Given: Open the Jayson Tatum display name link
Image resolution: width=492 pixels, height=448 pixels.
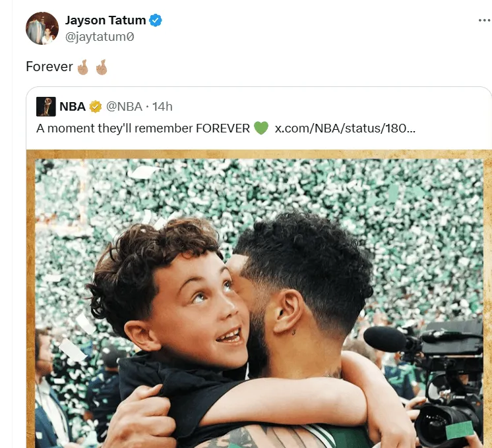Looking at the screenshot, I should tap(106, 20).
